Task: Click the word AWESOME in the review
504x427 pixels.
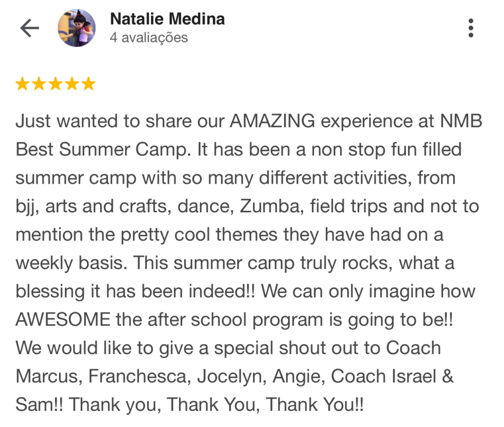Action: click(x=63, y=320)
